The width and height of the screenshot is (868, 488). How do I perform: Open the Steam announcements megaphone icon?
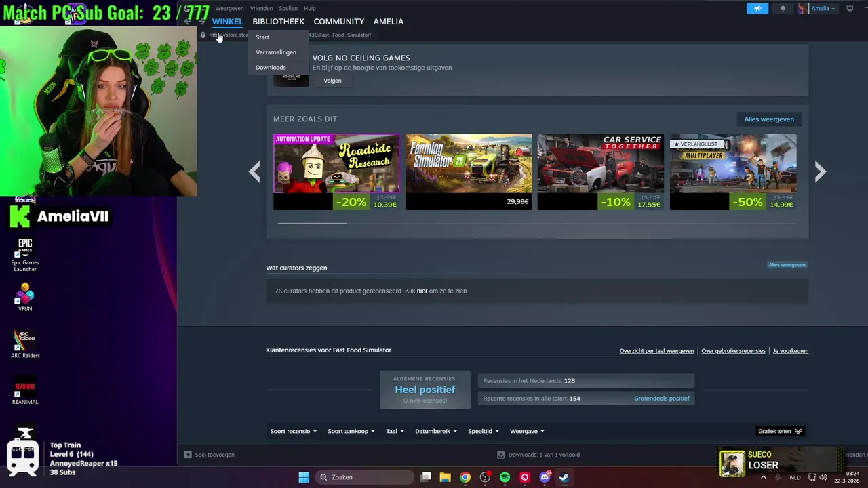(x=757, y=8)
